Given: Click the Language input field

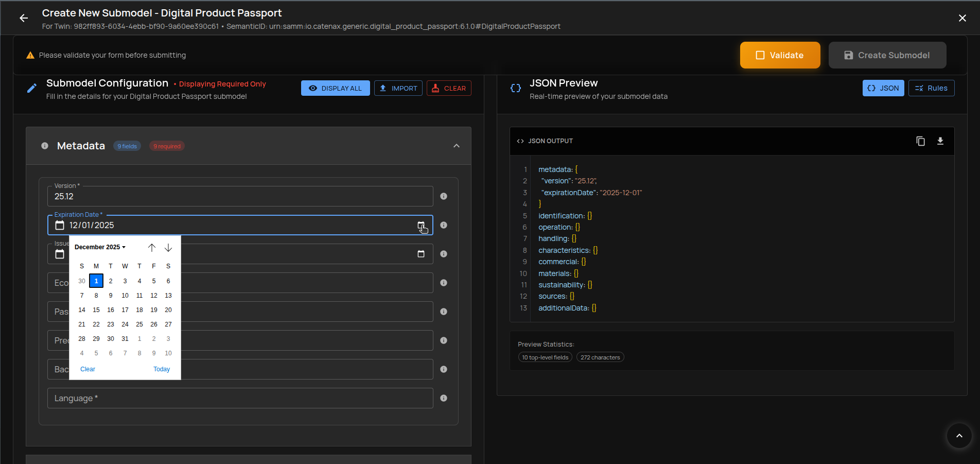Looking at the screenshot, I should point(240,398).
